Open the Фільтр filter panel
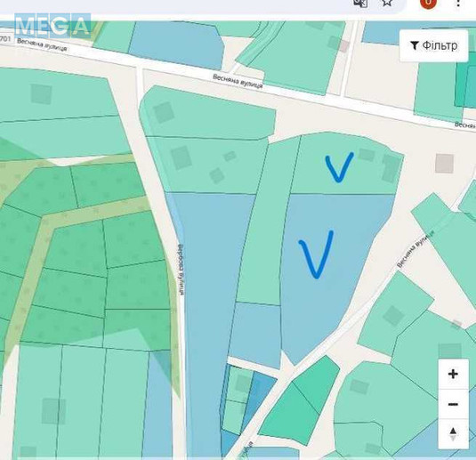The width and height of the screenshot is (476, 460). point(434,46)
